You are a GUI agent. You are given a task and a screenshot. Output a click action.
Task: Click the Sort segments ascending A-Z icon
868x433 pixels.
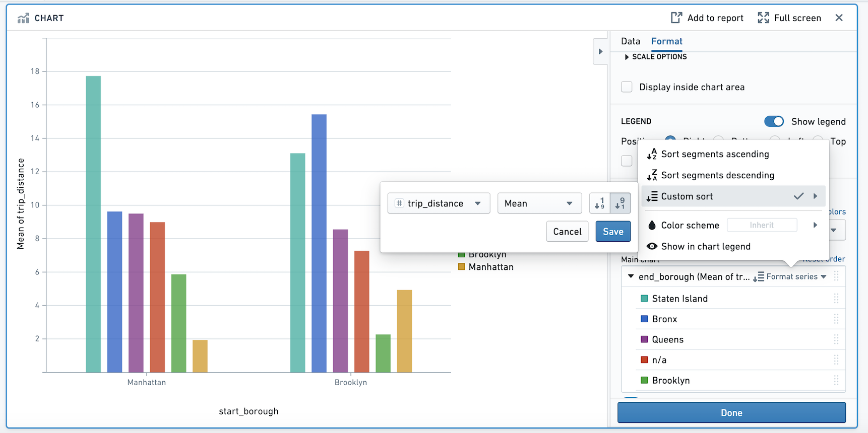652,154
